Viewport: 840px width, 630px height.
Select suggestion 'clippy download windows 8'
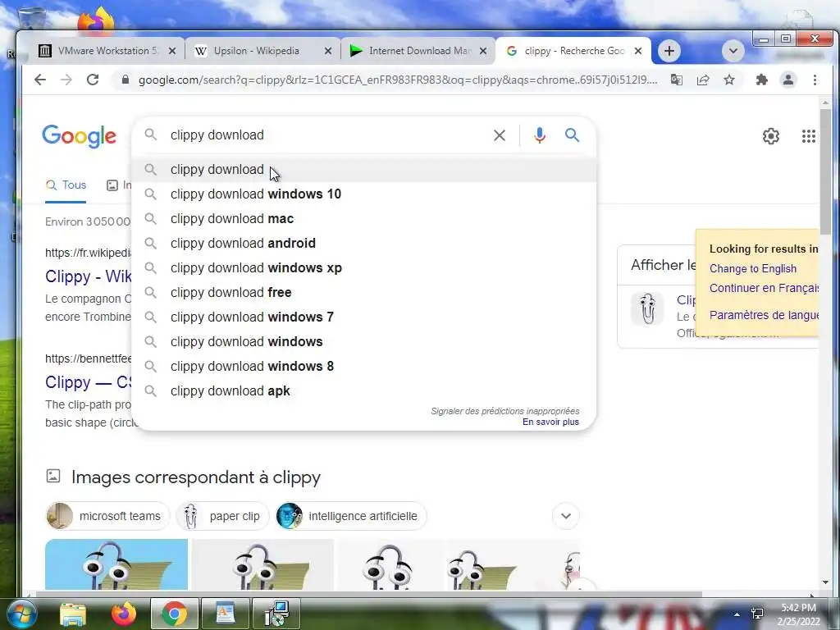tap(363, 367)
